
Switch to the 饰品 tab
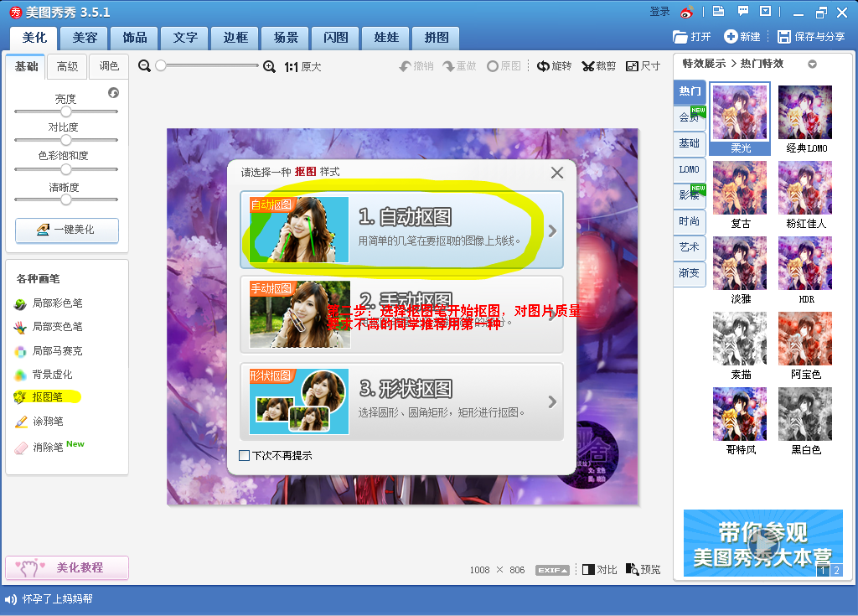pyautogui.click(x=135, y=37)
